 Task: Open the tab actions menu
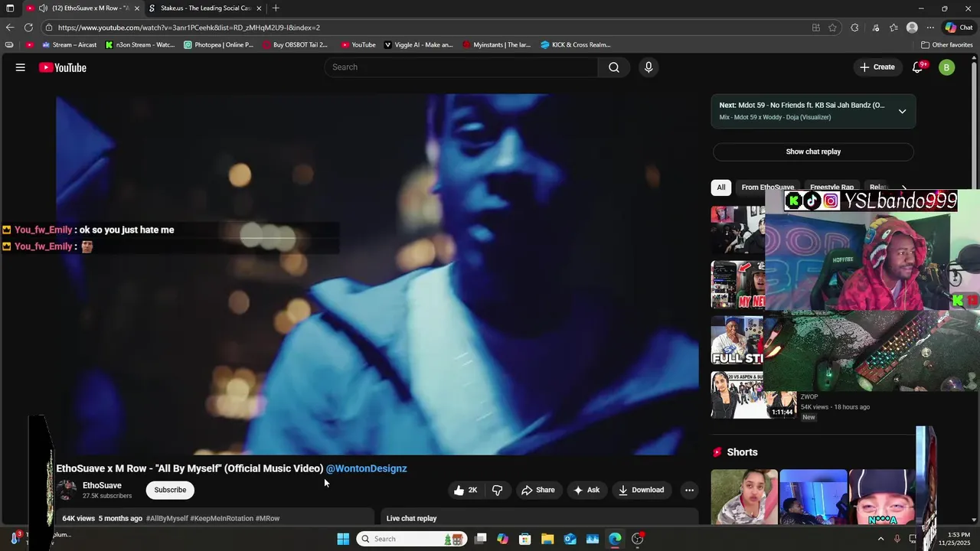[x=10, y=8]
